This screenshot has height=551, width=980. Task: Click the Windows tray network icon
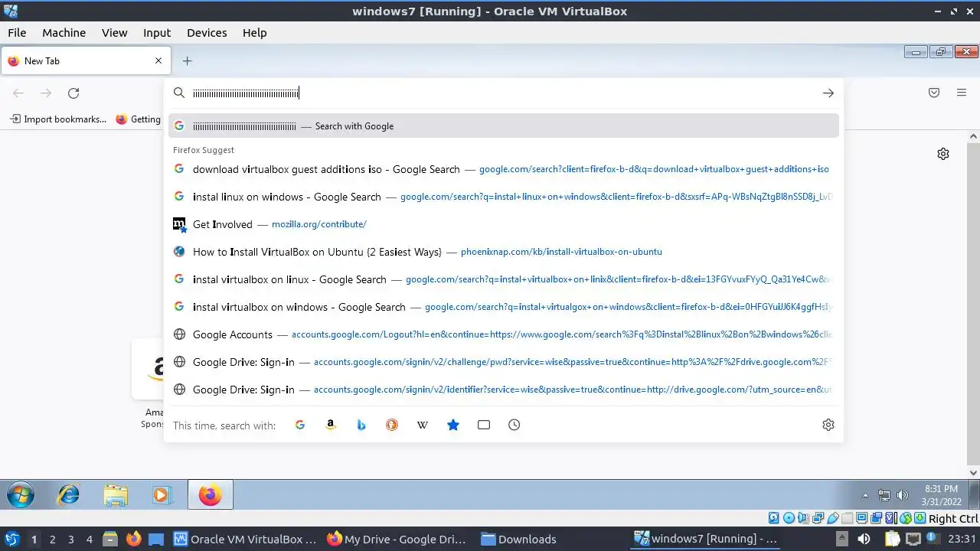pyautogui.click(x=884, y=495)
